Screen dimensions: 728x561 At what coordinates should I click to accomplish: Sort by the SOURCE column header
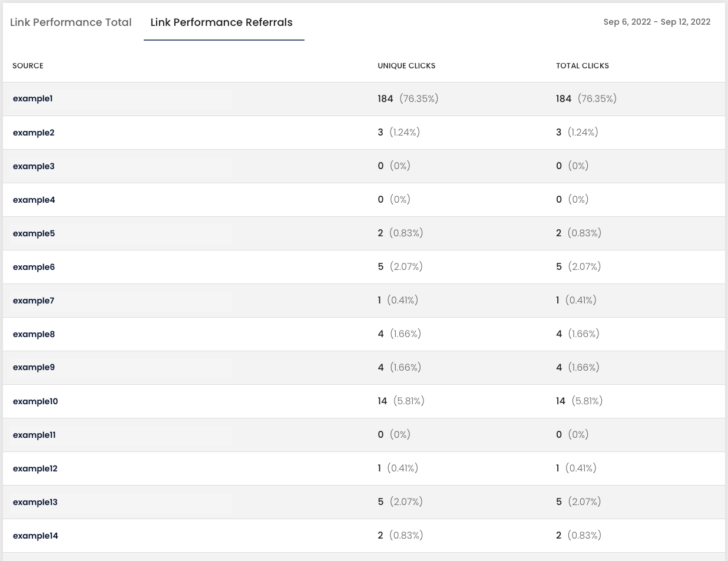28,65
